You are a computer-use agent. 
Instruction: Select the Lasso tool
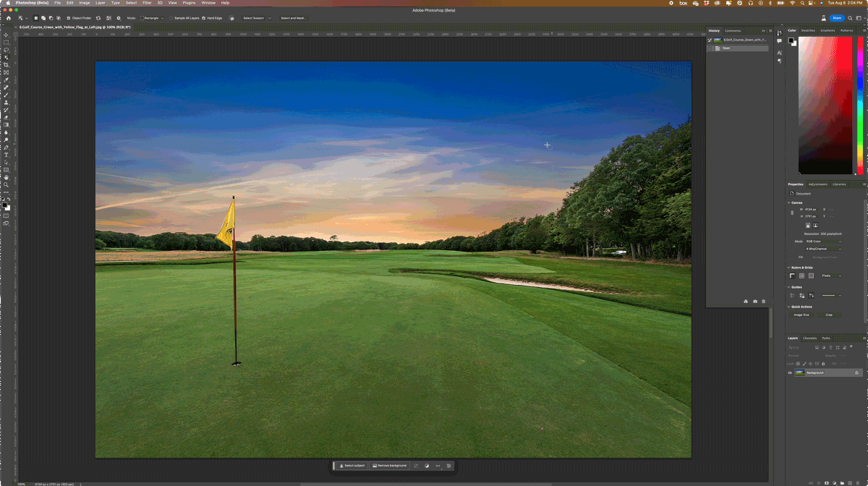pyautogui.click(x=6, y=49)
